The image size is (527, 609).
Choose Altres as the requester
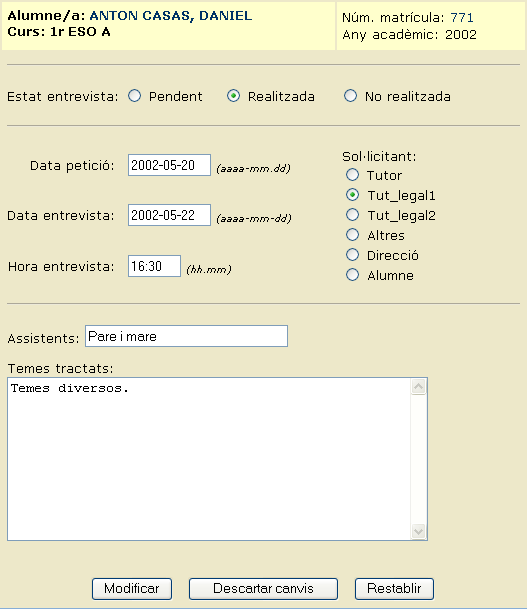tap(352, 235)
